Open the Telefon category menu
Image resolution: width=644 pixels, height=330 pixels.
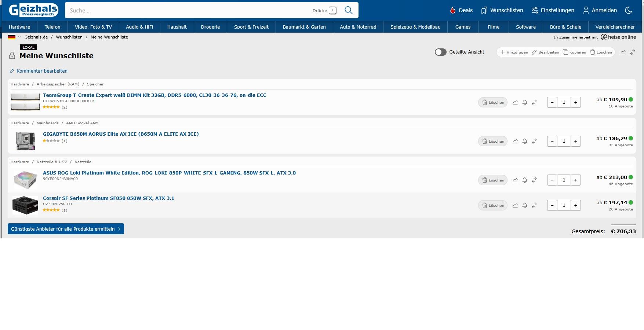(52, 27)
